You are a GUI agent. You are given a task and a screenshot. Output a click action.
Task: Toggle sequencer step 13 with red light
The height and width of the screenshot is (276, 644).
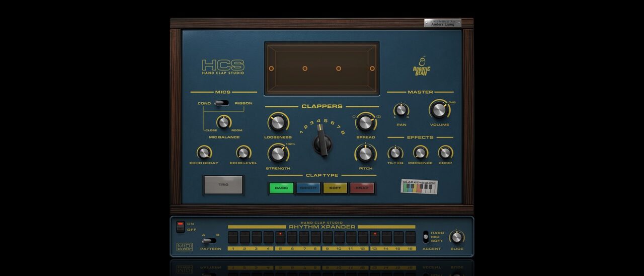[x=375, y=237]
